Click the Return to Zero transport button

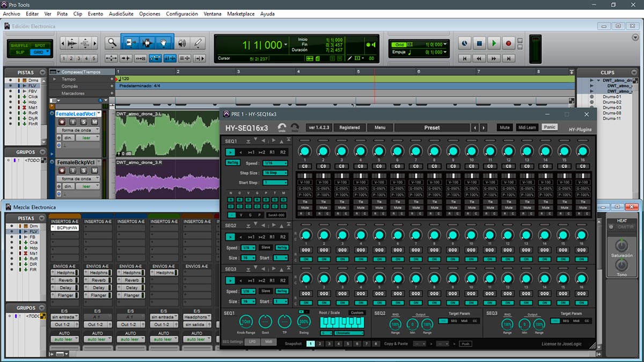pyautogui.click(x=465, y=58)
